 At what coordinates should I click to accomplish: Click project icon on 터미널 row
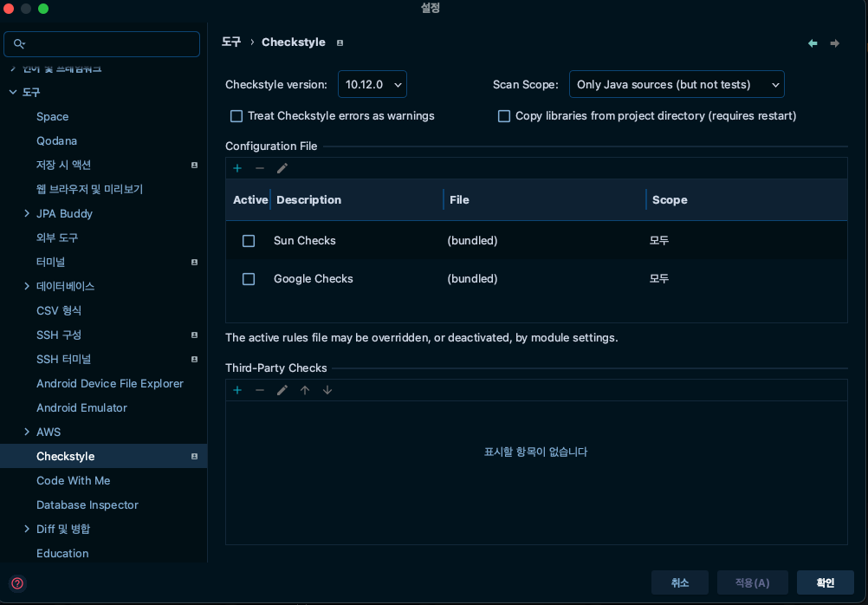(x=194, y=262)
